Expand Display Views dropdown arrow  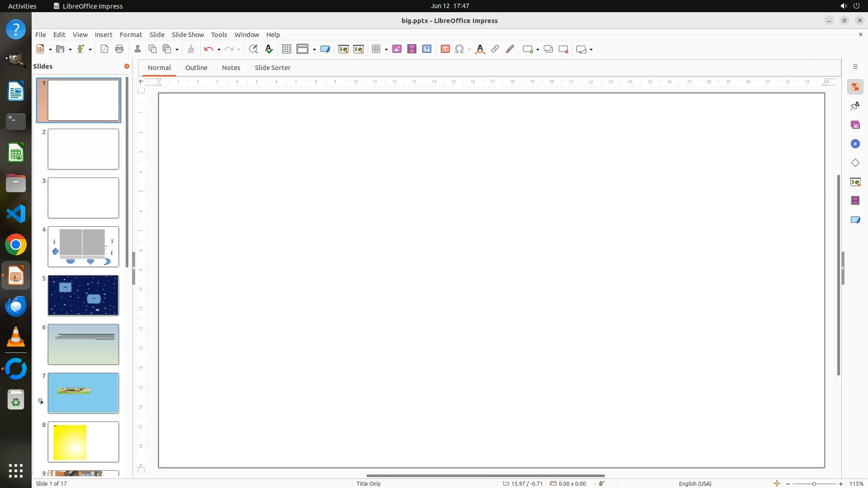click(314, 50)
